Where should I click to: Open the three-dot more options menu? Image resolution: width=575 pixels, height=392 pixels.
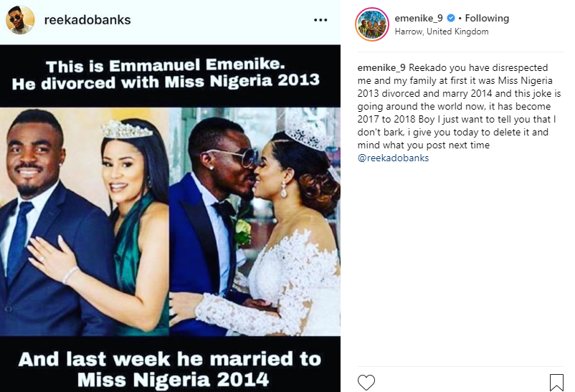(x=320, y=20)
